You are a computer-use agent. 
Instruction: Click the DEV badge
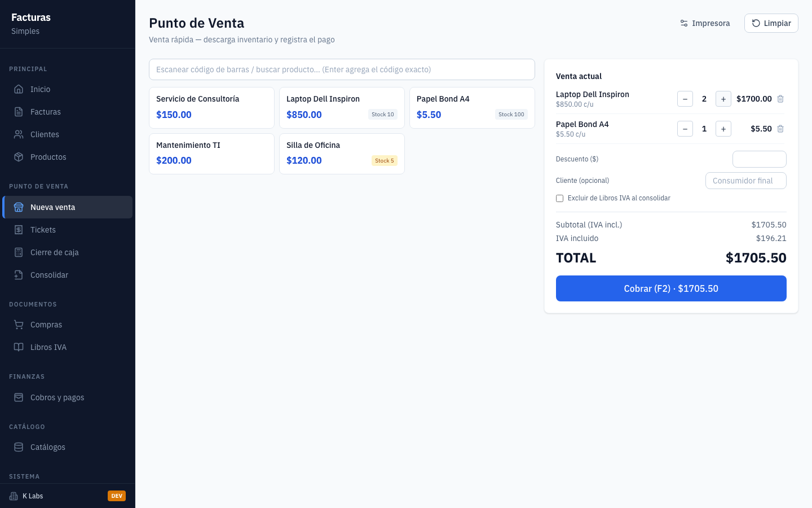pos(117,496)
